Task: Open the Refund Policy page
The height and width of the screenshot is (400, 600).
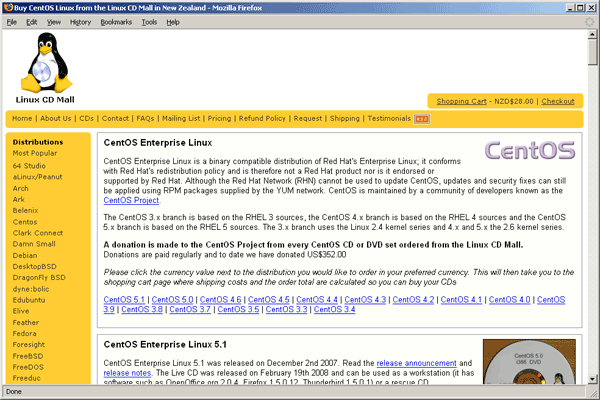Action: [262, 119]
